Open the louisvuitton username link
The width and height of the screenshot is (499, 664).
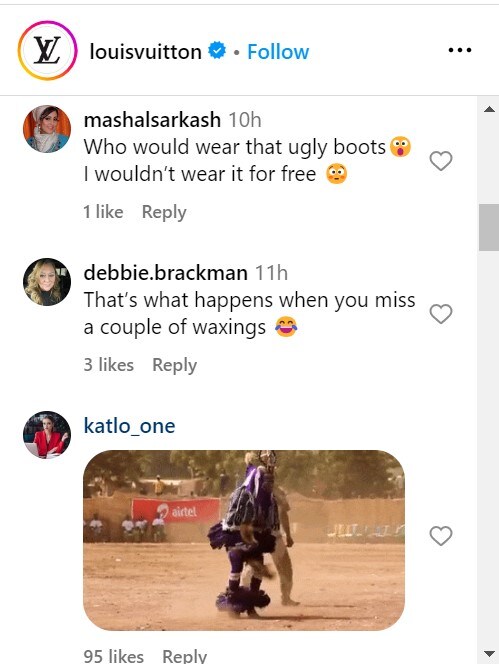coord(146,52)
